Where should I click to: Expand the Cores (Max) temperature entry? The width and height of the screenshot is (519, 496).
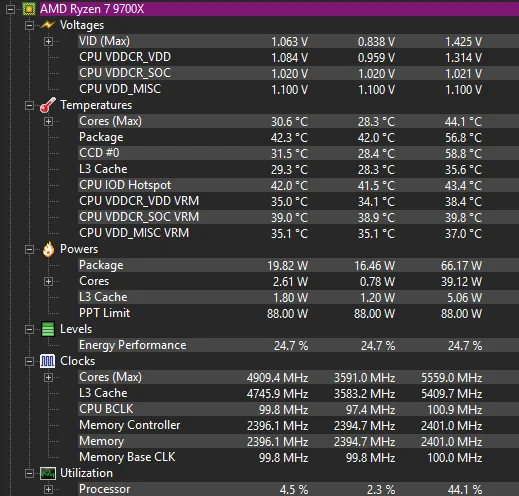[48, 121]
